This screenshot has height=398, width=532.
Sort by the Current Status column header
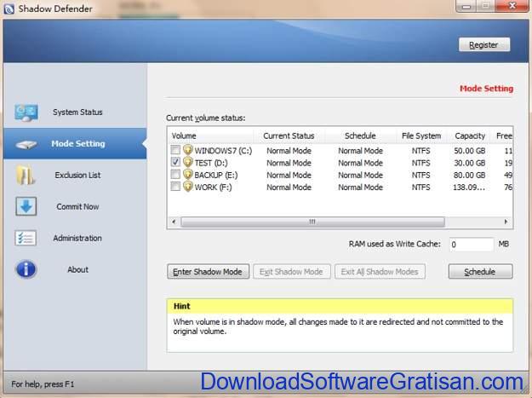click(x=289, y=136)
